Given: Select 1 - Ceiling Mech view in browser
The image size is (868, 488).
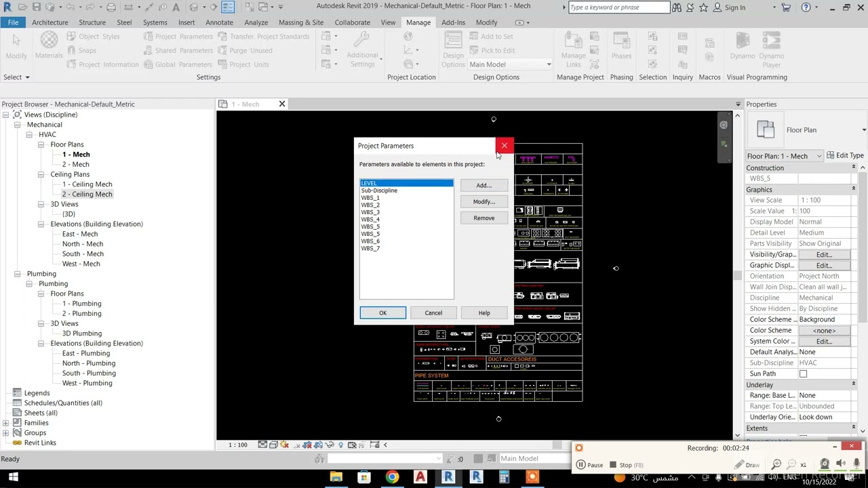Looking at the screenshot, I should (x=87, y=184).
